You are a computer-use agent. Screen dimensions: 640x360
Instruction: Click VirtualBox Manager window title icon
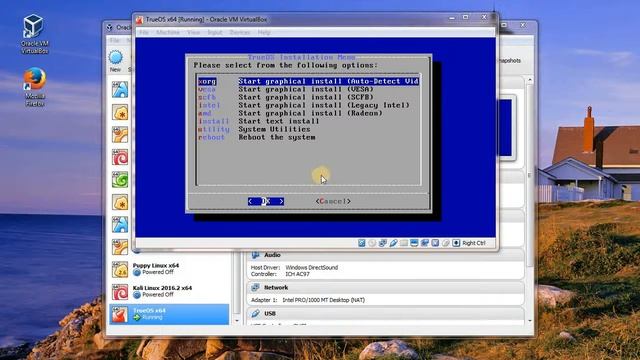click(x=110, y=27)
